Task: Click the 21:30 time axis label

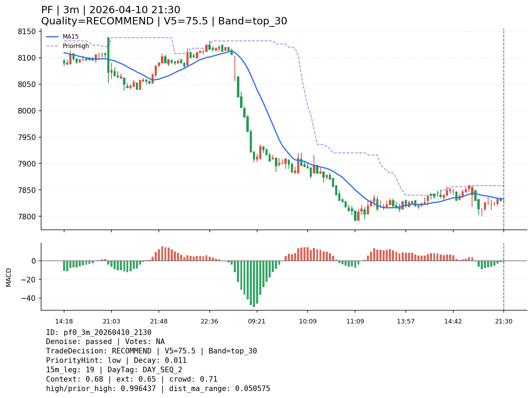Action: (504, 321)
